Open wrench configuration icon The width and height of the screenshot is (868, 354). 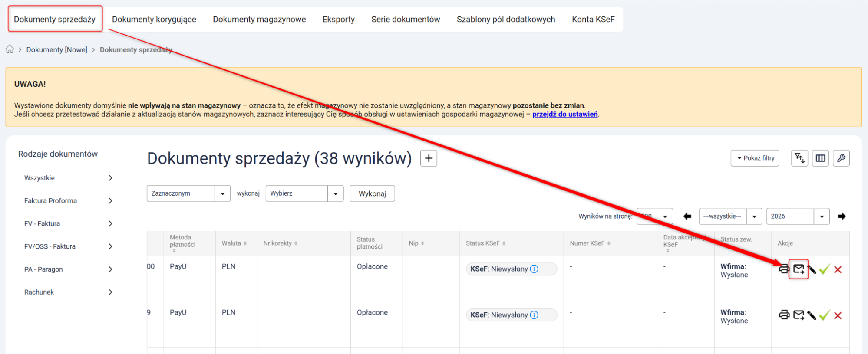pos(841,158)
